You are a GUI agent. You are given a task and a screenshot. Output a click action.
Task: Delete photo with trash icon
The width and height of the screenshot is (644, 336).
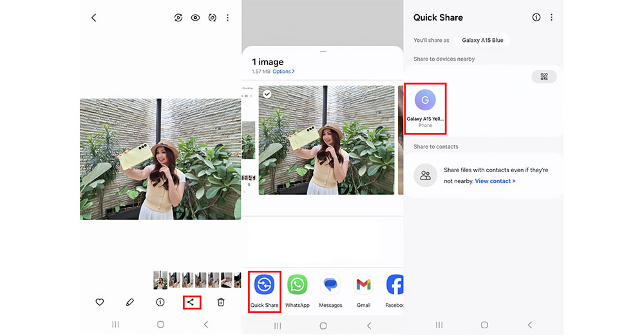(221, 302)
